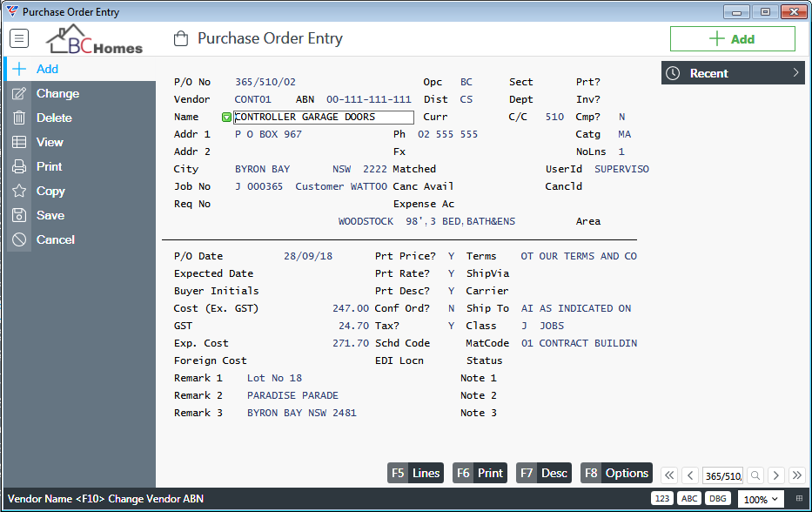
Task: Click cost value 247.00
Action: (351, 308)
